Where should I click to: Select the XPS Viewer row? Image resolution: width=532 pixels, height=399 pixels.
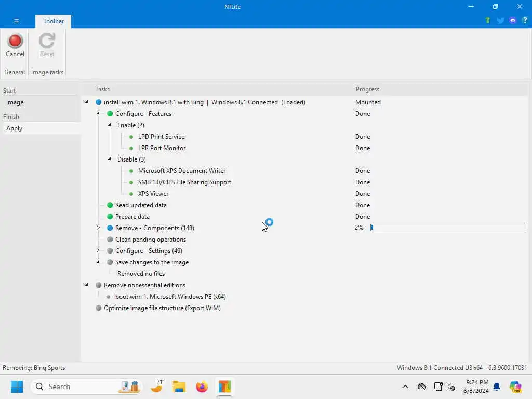(153, 194)
